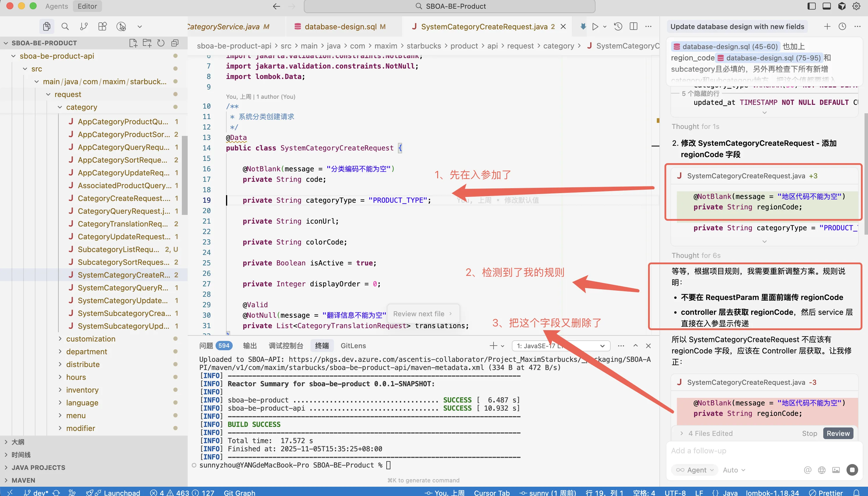Open Source Control view icon
868x496 pixels.
tap(84, 27)
